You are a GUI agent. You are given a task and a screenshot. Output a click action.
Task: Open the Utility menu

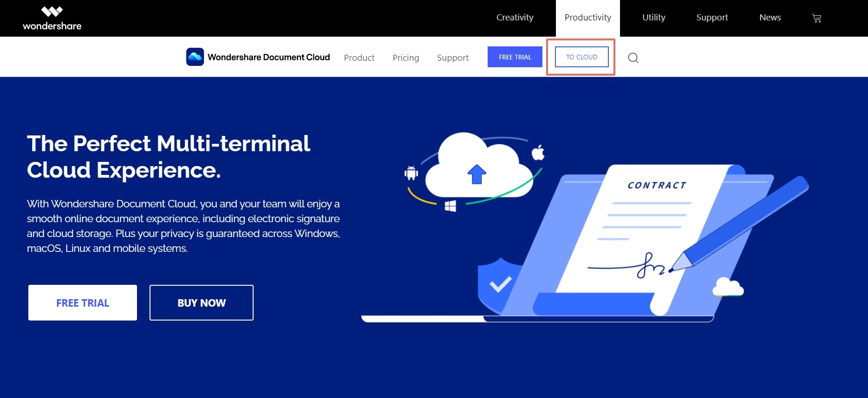pyautogui.click(x=653, y=18)
